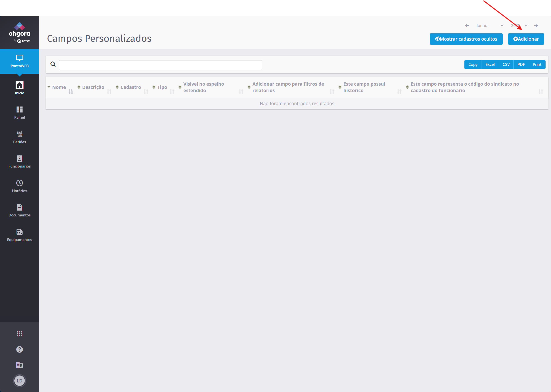
Task: Export table using Excel button
Action: point(490,65)
